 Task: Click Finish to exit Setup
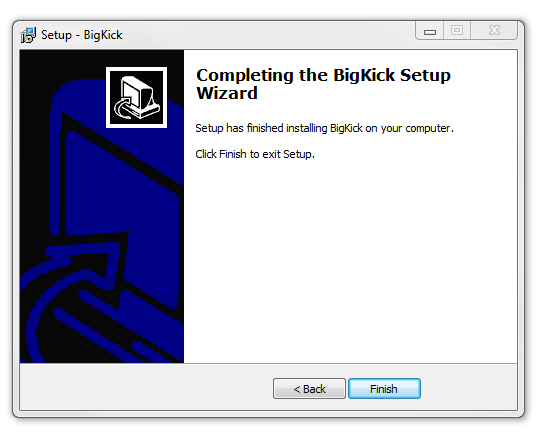click(384, 389)
